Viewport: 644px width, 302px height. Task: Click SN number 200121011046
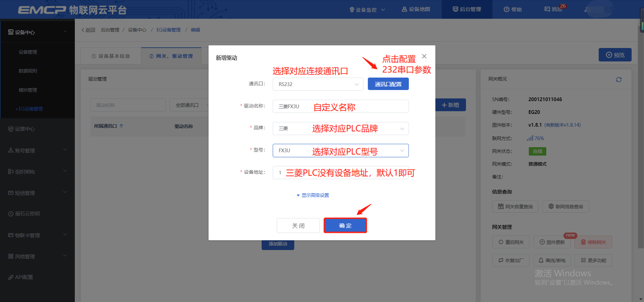coord(545,100)
